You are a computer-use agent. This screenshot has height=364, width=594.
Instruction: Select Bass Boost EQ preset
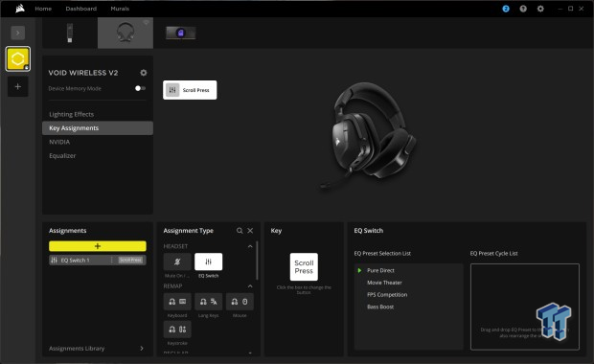(x=380, y=307)
